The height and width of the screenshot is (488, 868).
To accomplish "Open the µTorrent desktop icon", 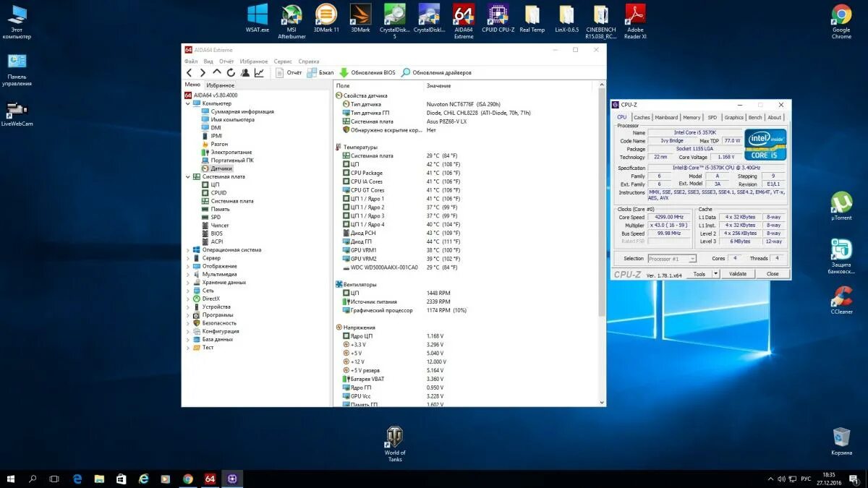I will coord(841,207).
